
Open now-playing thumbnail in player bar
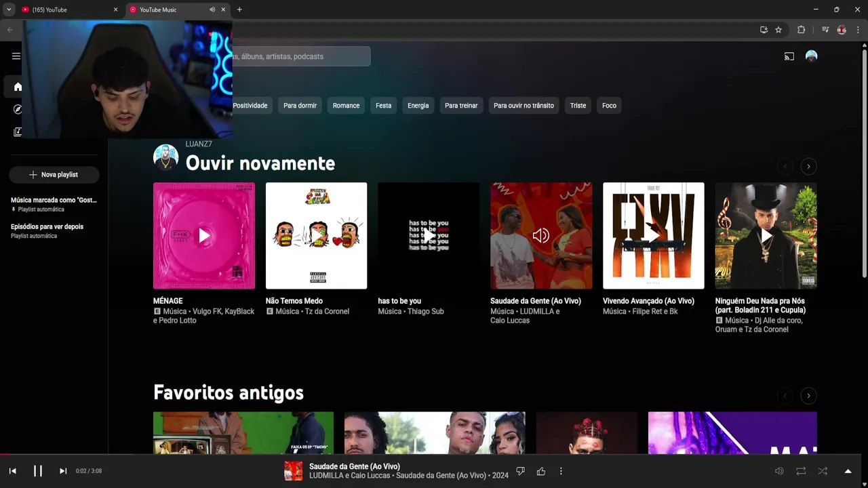coord(293,471)
